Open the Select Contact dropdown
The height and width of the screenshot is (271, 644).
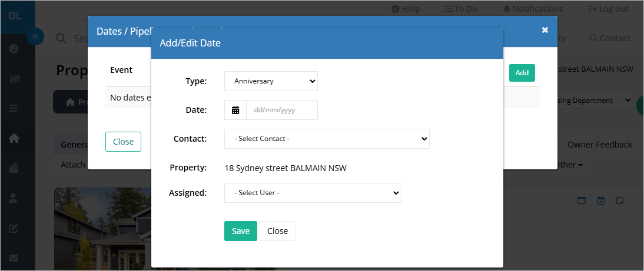point(327,139)
